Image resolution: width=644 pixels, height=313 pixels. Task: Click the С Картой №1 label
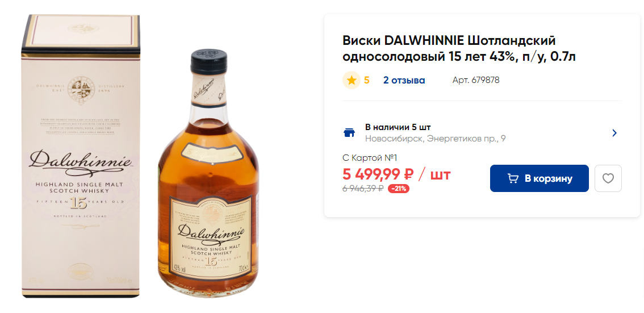tap(370, 158)
